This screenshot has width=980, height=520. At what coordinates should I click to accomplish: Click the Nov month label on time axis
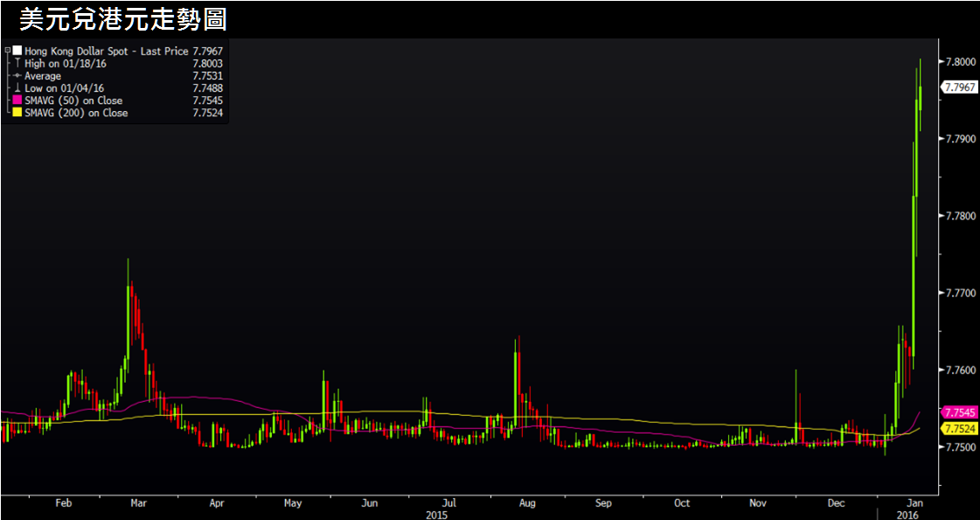(758, 503)
